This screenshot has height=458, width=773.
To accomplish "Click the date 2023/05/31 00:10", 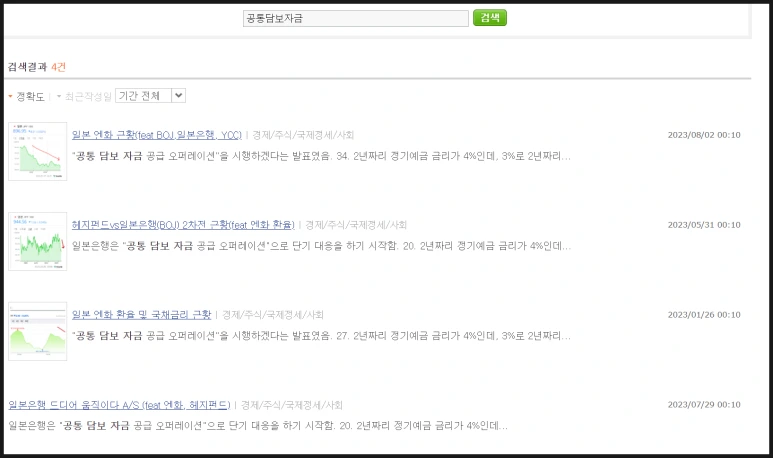I will (x=704, y=225).
